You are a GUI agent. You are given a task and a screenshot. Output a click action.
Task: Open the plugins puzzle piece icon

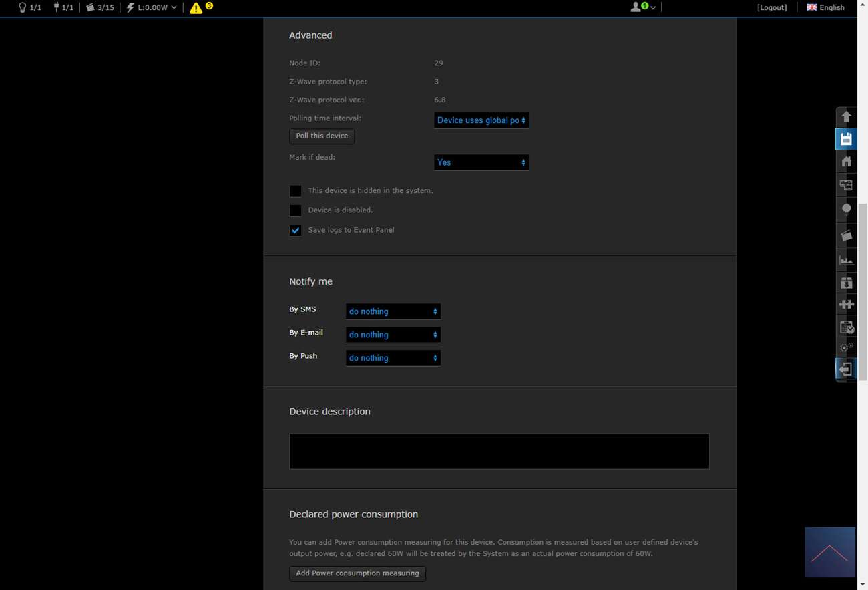(x=846, y=305)
